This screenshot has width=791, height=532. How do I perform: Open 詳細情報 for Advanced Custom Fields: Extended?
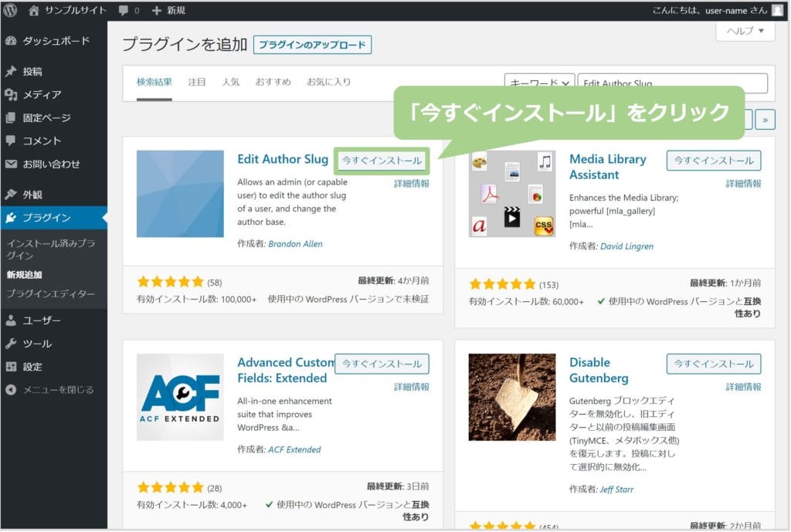412,387
